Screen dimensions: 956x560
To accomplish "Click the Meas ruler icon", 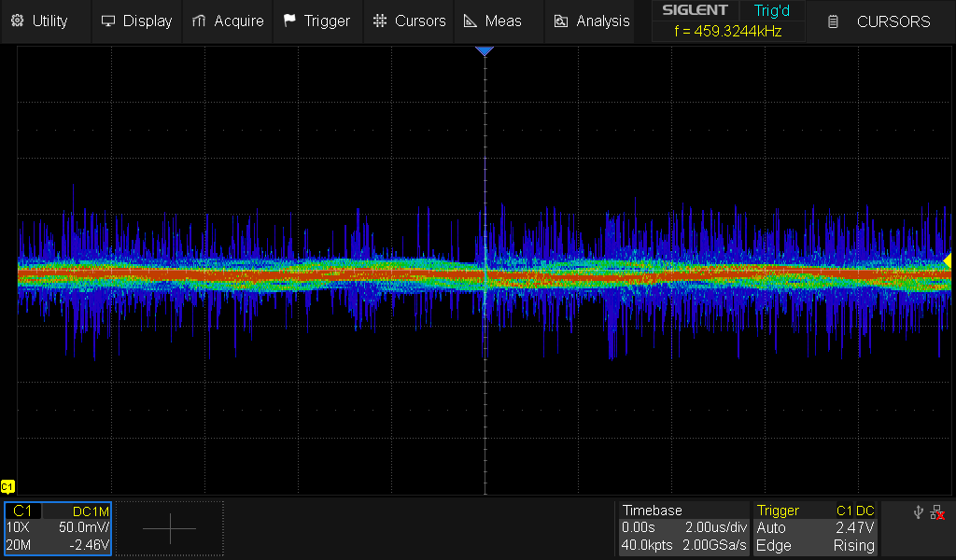I will point(471,21).
